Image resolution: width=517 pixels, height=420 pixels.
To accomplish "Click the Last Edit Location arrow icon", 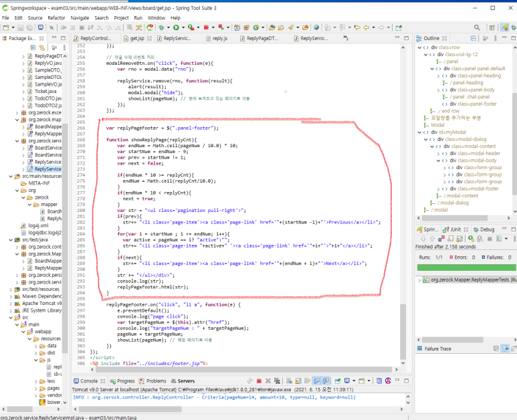I will (357, 27).
